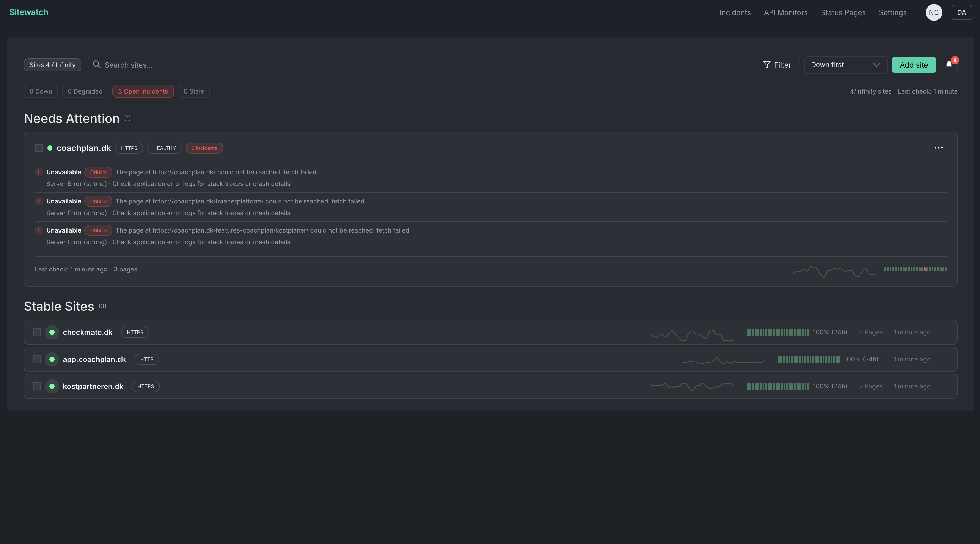Navigate to Status Pages

(x=843, y=12)
